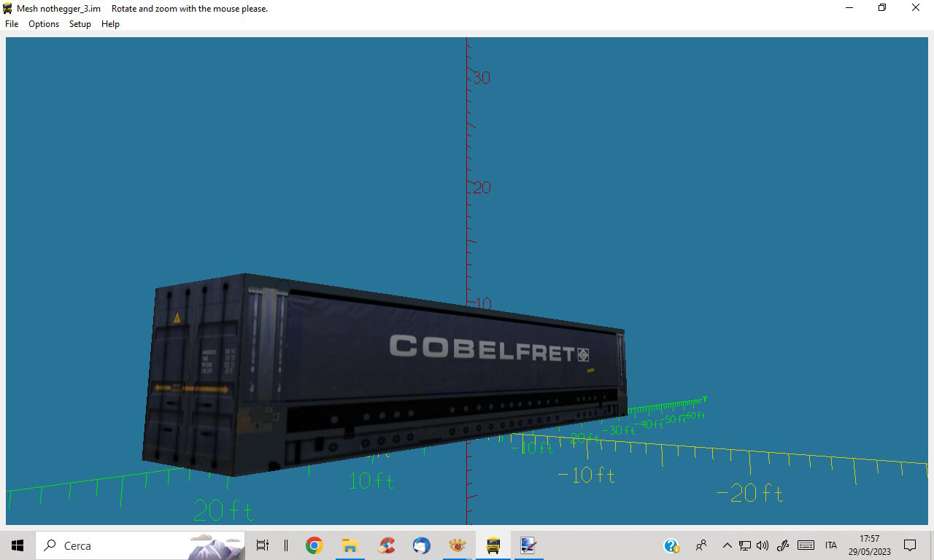
Task: Open the File menu
Action: pos(12,24)
